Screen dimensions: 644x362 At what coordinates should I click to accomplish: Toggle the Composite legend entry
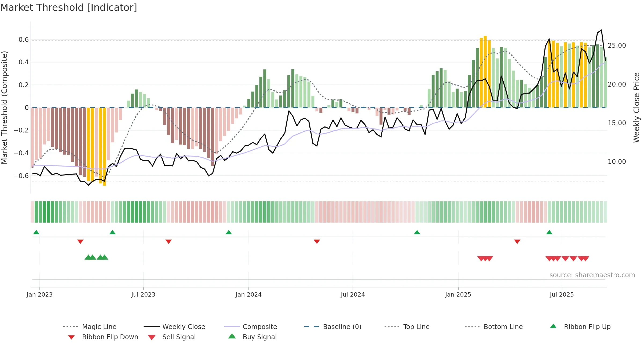(250, 327)
